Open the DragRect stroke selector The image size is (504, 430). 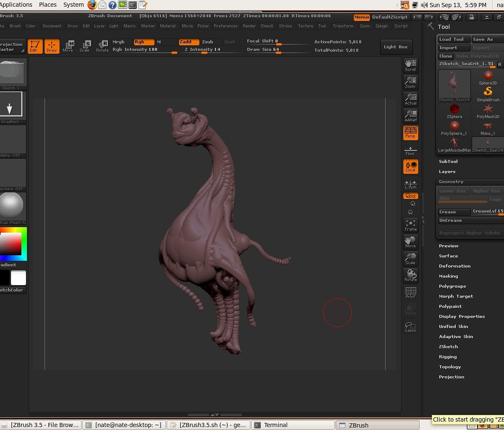tap(11, 107)
